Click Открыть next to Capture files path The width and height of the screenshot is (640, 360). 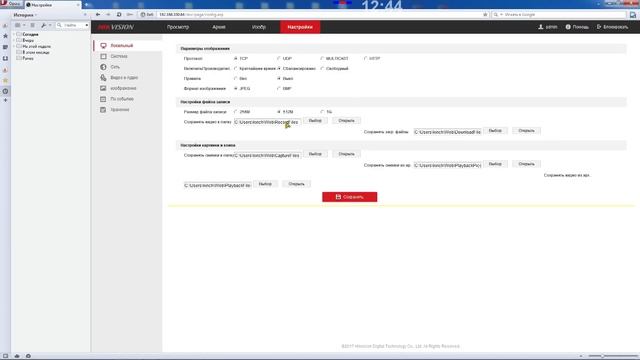[x=347, y=154]
